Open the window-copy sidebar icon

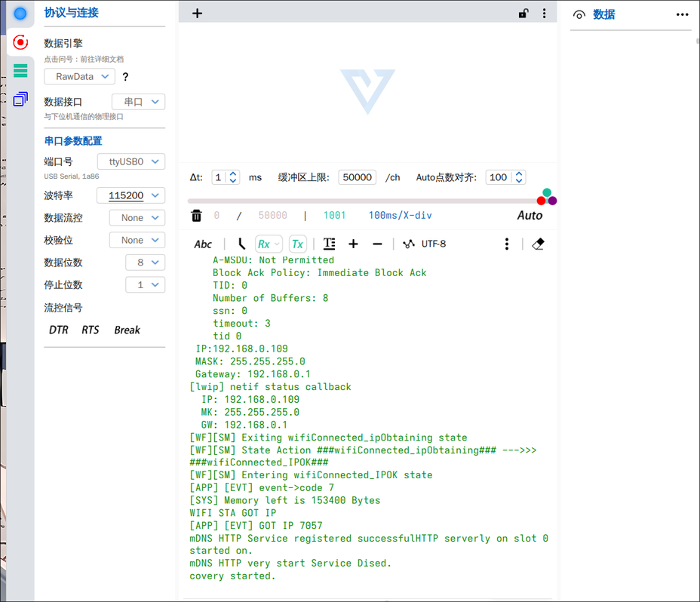[20, 99]
